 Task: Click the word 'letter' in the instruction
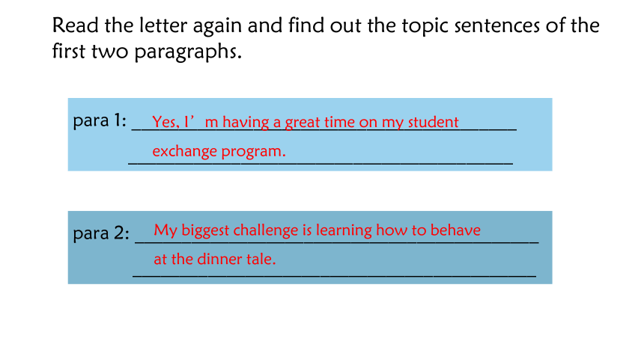[163, 25]
